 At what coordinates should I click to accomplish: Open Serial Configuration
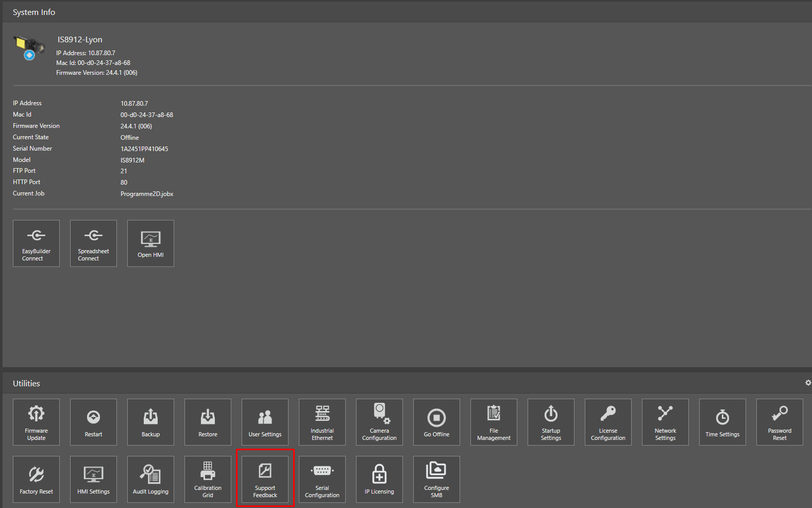(x=322, y=479)
